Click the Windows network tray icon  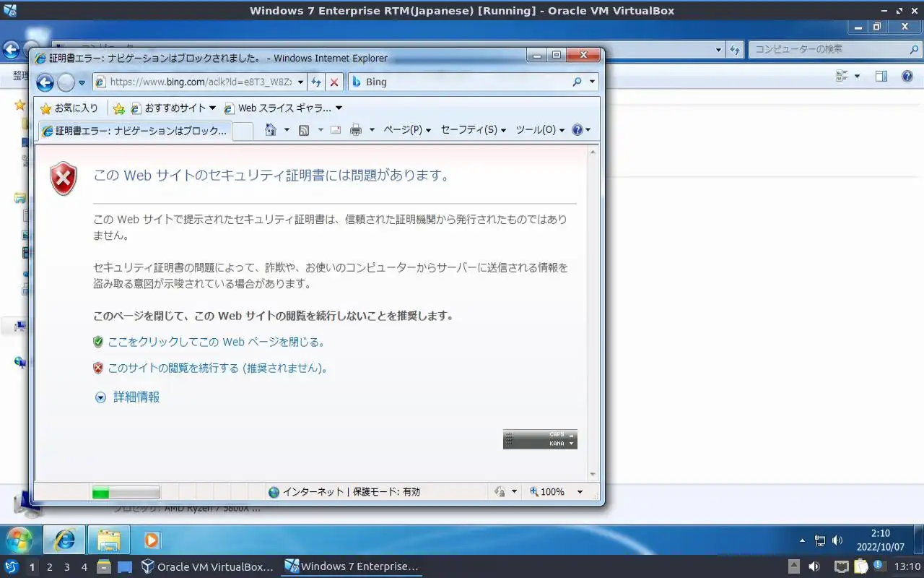pos(820,540)
